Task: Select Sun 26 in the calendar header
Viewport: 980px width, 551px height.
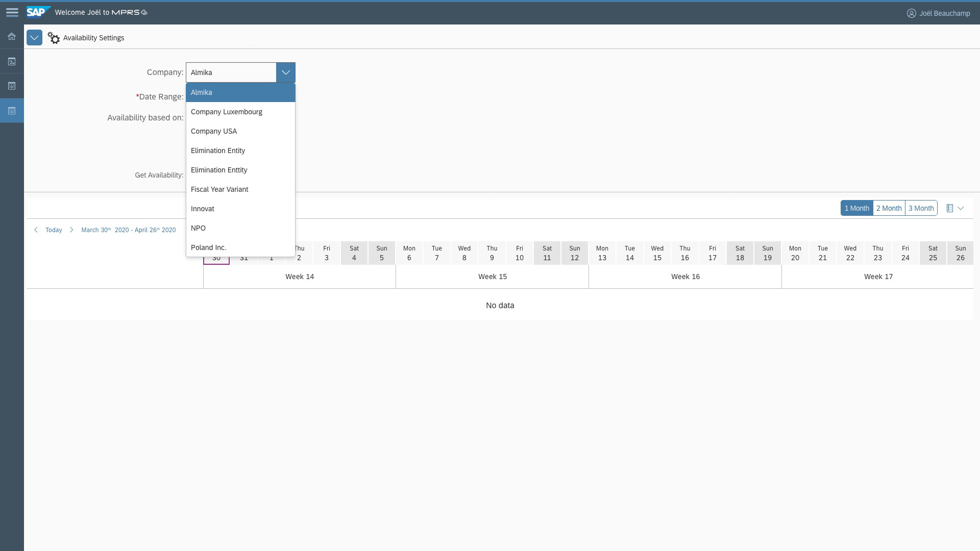Action: coord(961,253)
